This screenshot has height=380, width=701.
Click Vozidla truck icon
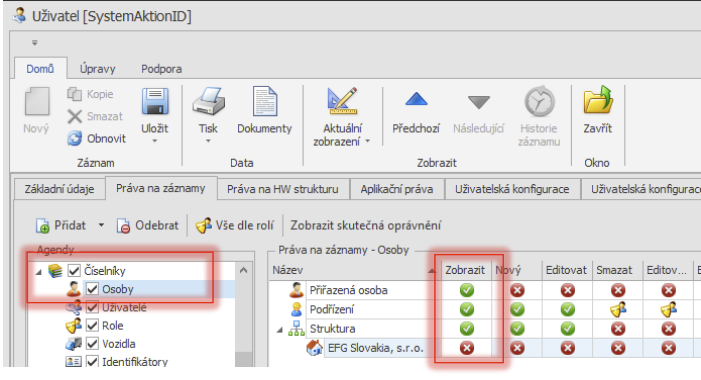(x=73, y=344)
